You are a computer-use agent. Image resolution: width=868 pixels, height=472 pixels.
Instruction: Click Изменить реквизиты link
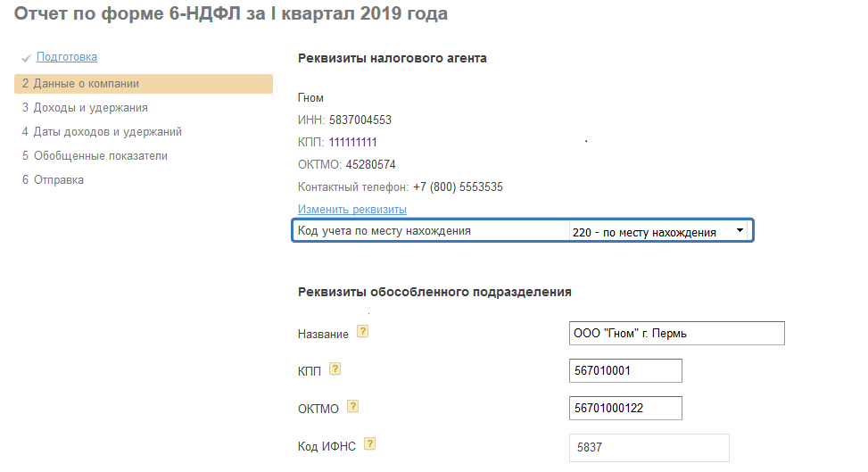[x=352, y=210]
